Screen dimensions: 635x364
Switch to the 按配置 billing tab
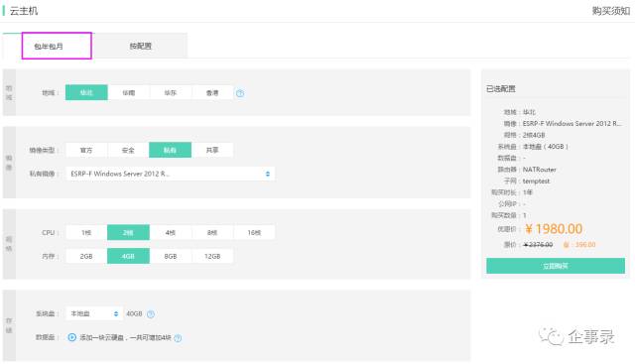pos(140,47)
